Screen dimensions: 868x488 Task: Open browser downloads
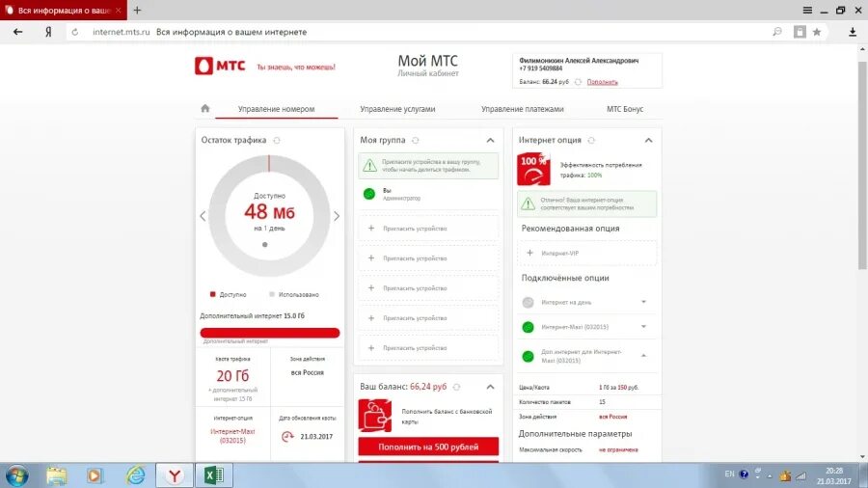coord(853,32)
